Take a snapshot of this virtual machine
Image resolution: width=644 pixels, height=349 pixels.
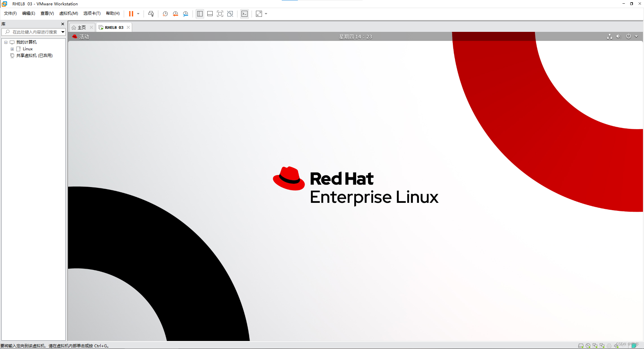[x=165, y=14]
